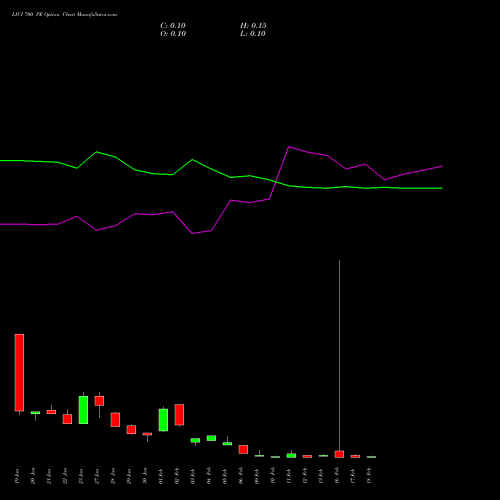Select the red candle with the very long upper wick
500x500 pixels.
[x=339, y=454]
